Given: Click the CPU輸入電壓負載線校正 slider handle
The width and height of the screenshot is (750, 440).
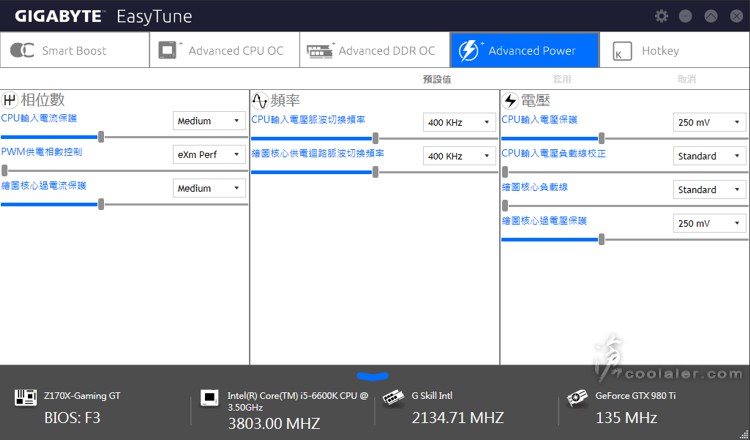Looking at the screenshot, I should (505, 172).
